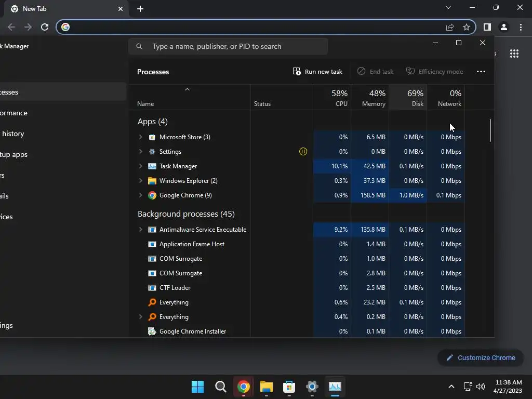Viewport: 532px width, 399px height.
Task: Sort processes by CPU column
Action: (x=332, y=98)
